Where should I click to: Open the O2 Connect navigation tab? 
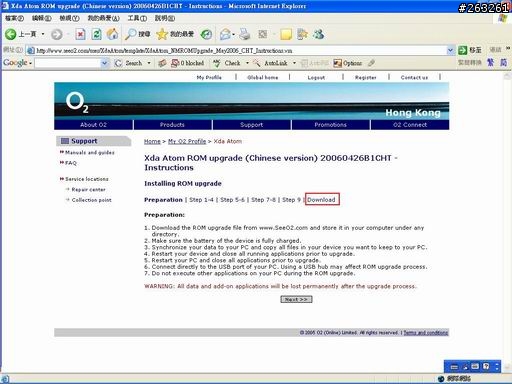(410, 125)
